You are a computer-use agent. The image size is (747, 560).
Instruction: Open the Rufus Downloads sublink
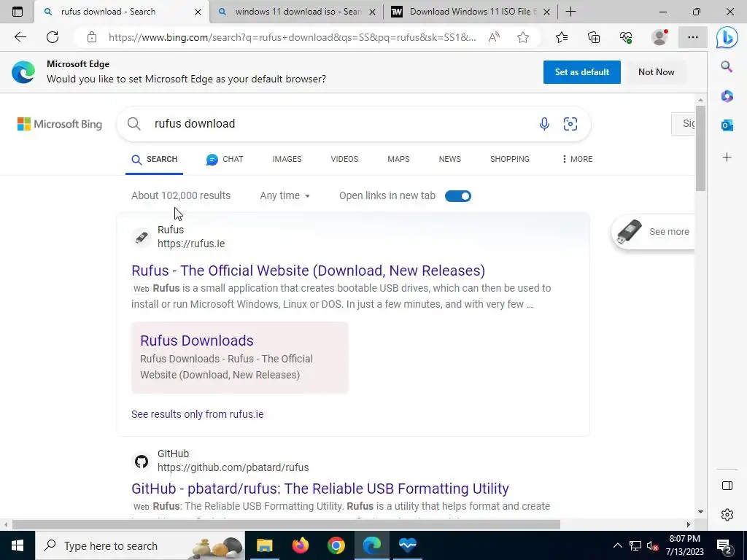tap(197, 341)
